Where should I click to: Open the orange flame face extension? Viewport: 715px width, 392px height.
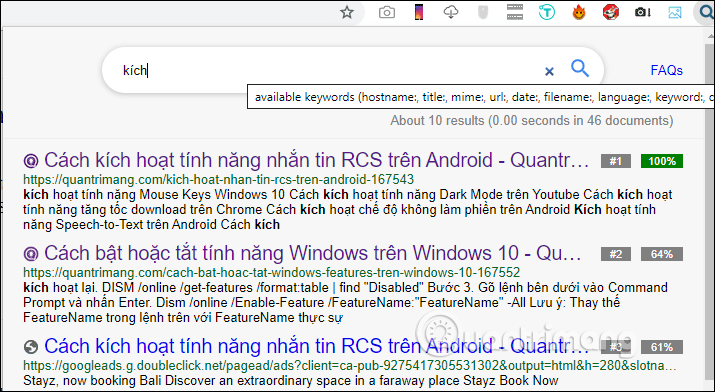coord(579,12)
